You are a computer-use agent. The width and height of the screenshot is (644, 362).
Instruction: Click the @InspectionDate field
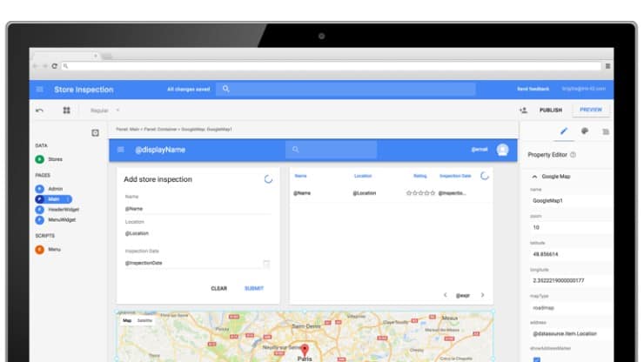192,263
